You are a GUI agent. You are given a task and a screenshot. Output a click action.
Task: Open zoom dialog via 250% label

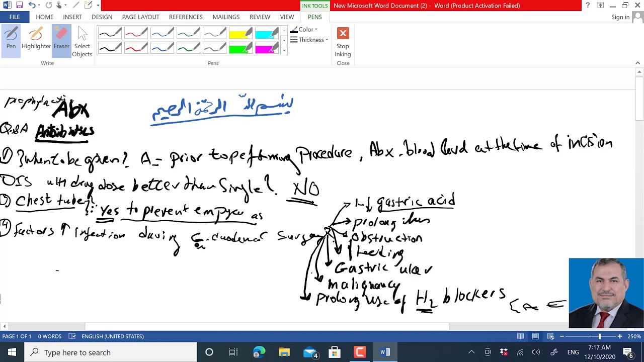tap(634, 336)
